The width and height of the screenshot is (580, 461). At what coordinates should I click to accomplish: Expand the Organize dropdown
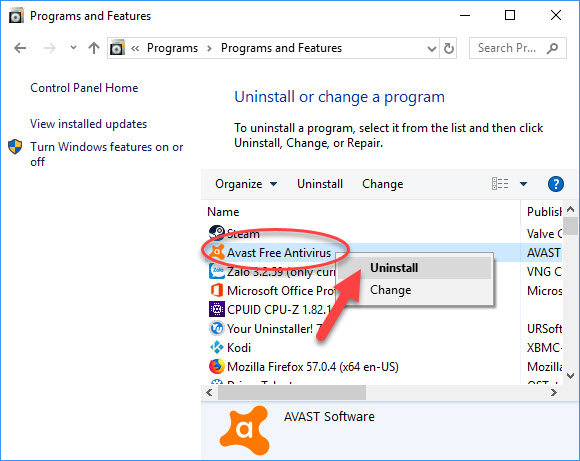point(246,184)
